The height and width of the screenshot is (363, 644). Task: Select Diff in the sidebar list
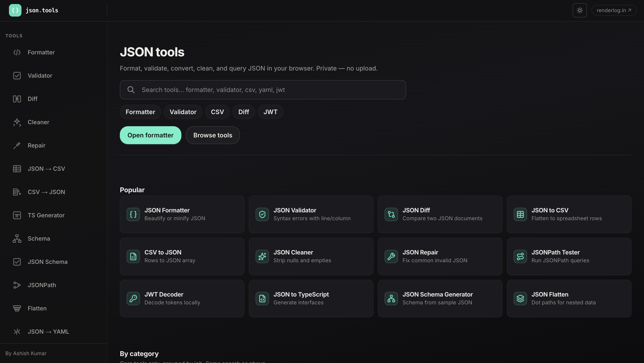32,99
